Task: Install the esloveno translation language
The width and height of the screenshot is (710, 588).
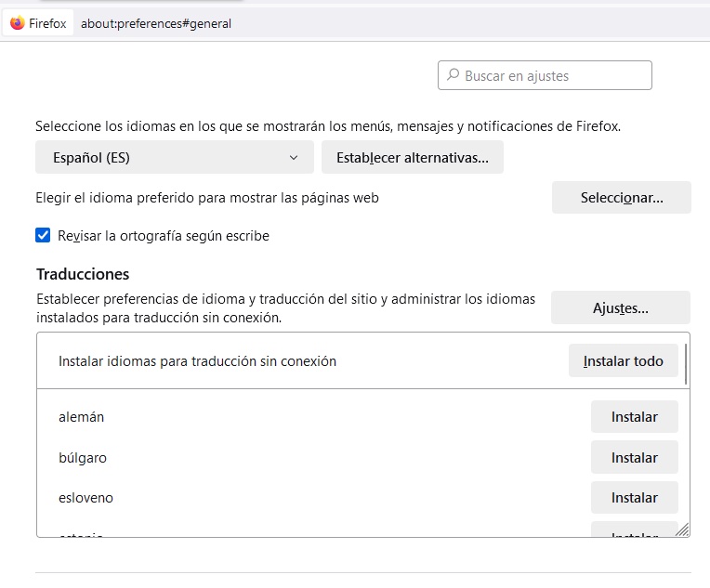Action: tap(635, 498)
